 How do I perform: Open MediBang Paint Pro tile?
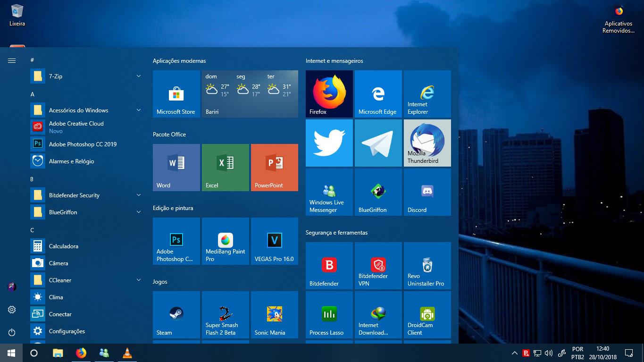[x=226, y=241]
